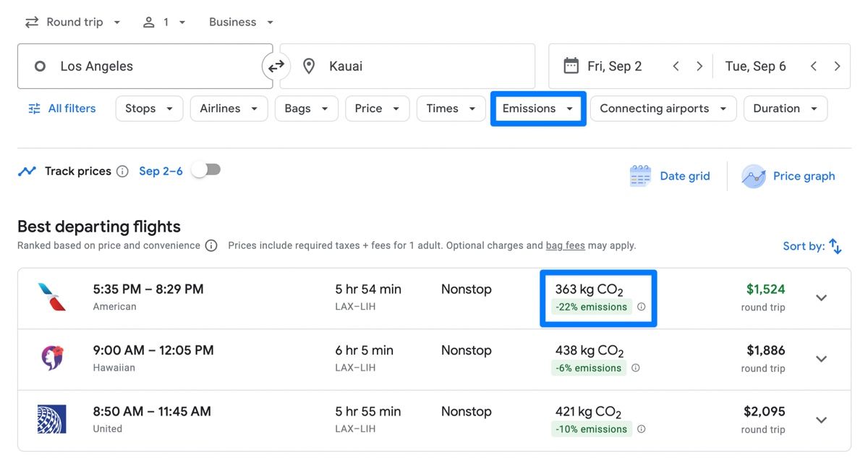868x469 pixels.
Task: Click the 6 hr 5 min duration
Action: tap(365, 350)
